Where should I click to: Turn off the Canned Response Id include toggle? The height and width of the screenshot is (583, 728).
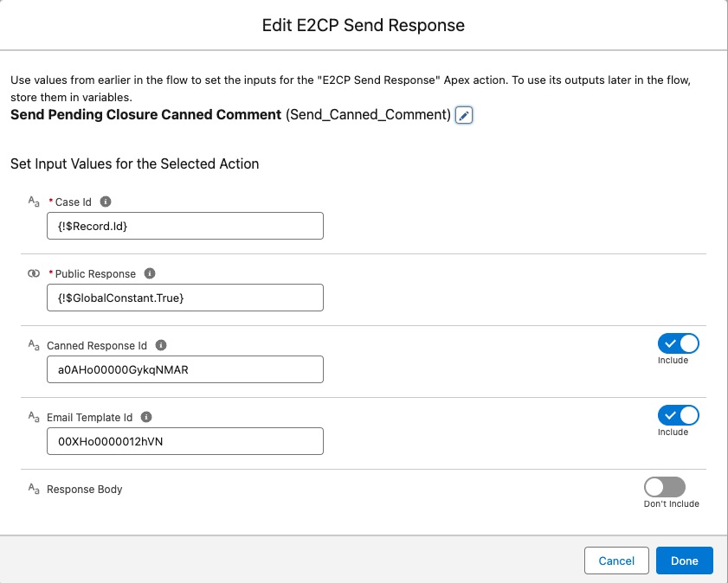pos(679,343)
